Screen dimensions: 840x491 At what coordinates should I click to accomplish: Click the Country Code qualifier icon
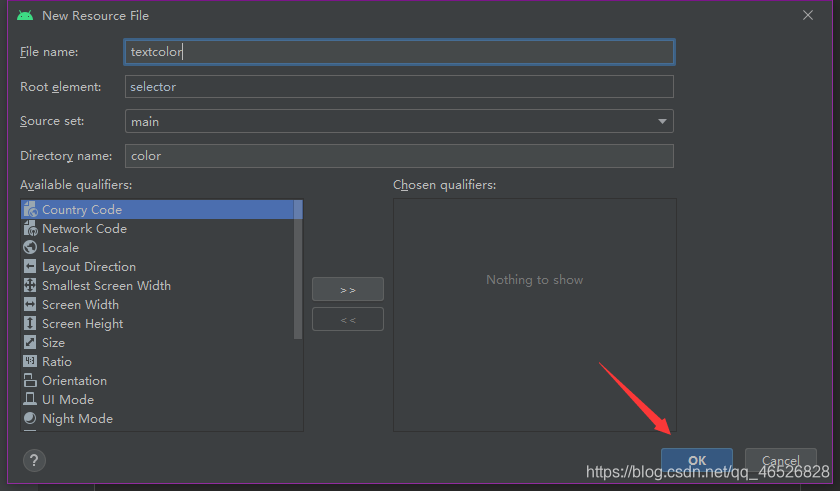[31, 209]
